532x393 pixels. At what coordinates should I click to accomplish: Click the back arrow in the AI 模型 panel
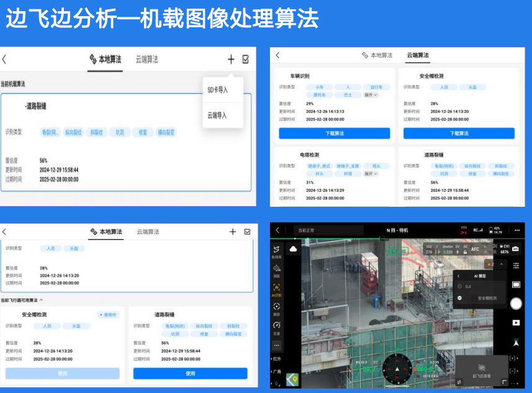point(458,276)
